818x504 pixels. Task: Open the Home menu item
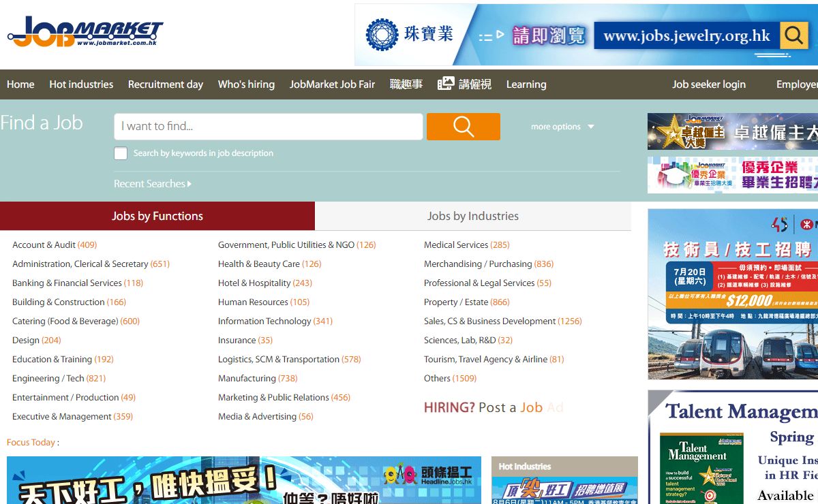tap(20, 84)
